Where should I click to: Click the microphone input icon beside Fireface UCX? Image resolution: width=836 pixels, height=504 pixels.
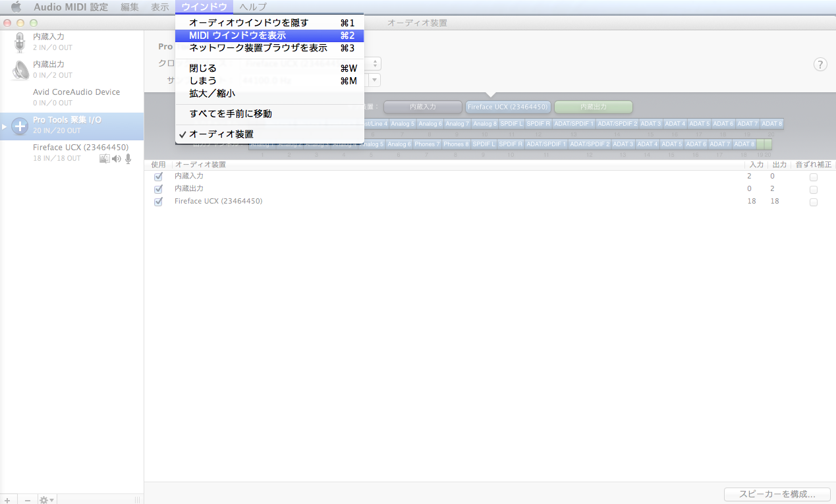128,159
